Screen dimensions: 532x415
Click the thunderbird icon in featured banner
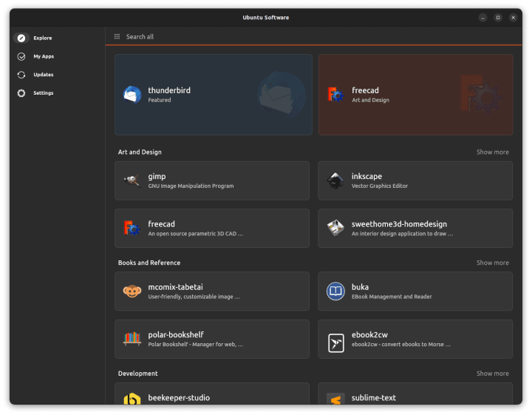click(x=132, y=95)
